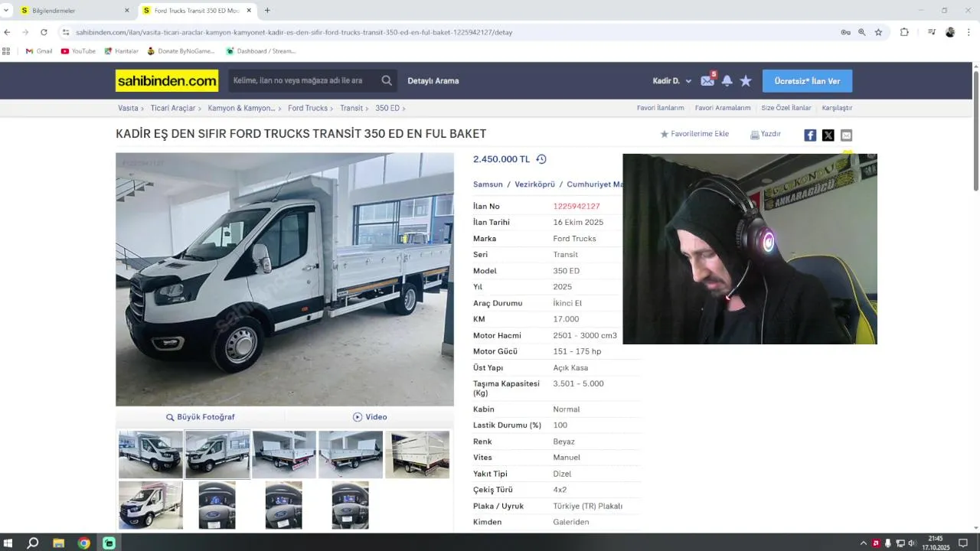
Task: Open Chrome profile avatar
Action: (950, 32)
